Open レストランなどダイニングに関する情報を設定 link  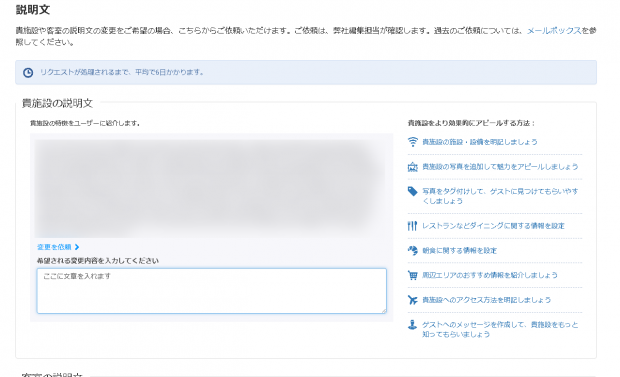tap(493, 226)
